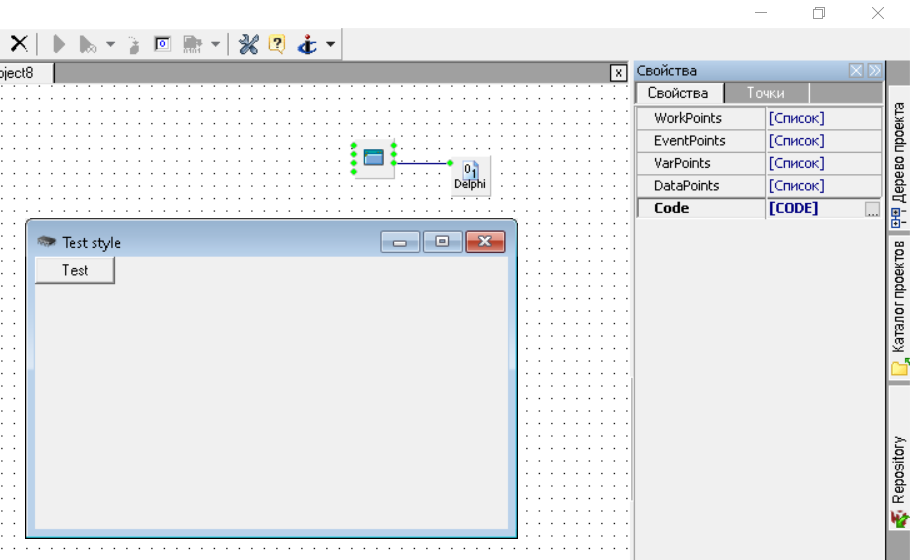Close the Свойства panel with X icon
Screen dimensions: 910x560
pos(856,71)
